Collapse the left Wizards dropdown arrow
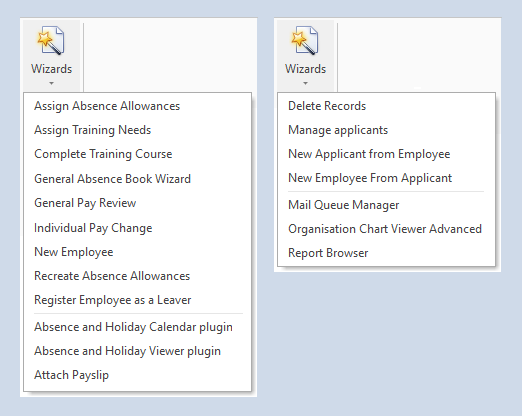Image resolution: width=522 pixels, height=416 pixels. click(x=51, y=83)
